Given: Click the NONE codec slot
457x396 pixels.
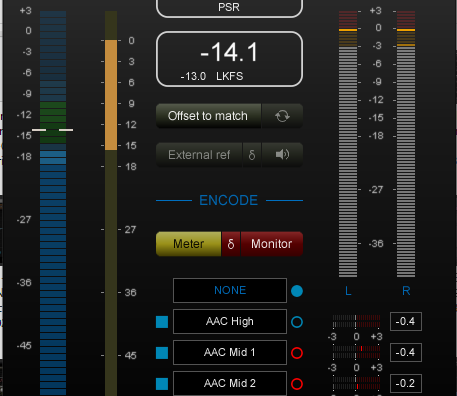Looking at the screenshot, I should (230, 290).
